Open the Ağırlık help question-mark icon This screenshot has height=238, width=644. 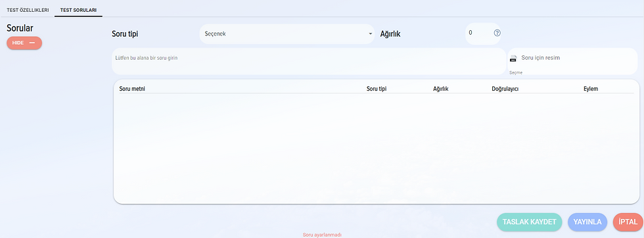click(497, 34)
